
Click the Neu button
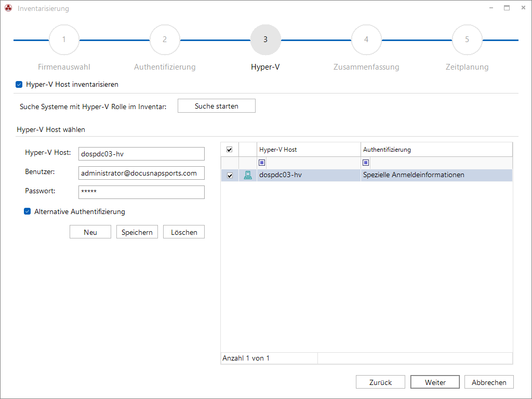[90, 232]
